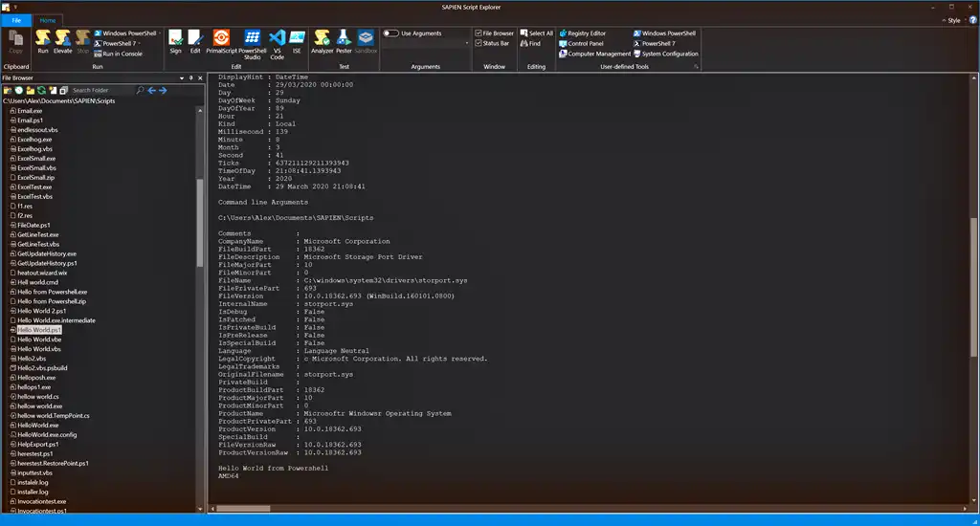
Task: Select hellow world.cs file
Action: [38, 397]
